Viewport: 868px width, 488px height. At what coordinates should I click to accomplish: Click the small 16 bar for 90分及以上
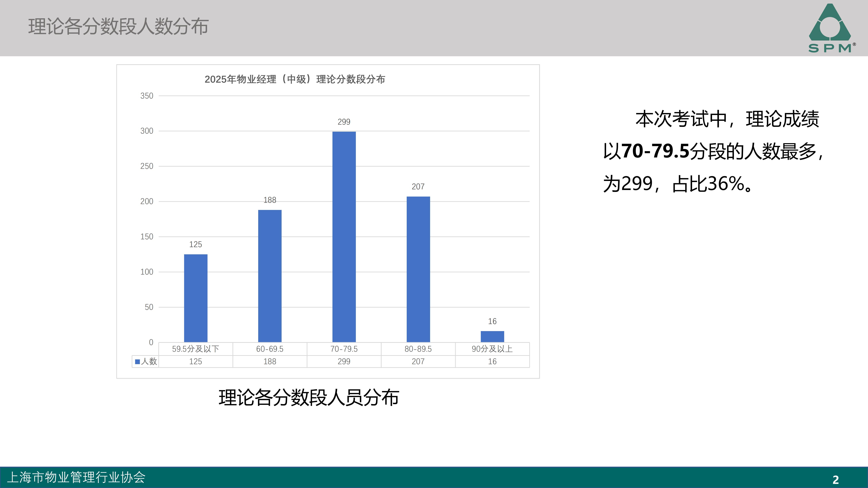[x=492, y=337]
